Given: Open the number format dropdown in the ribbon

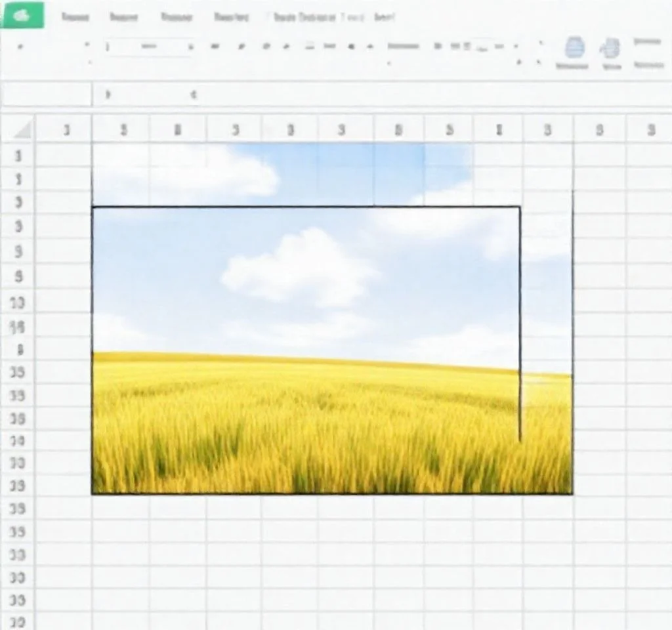Looking at the screenshot, I should click(403, 47).
